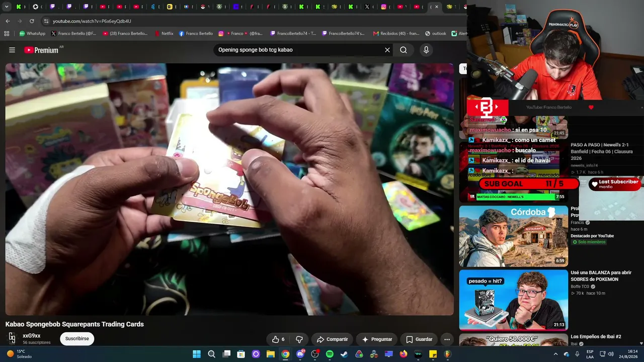The image size is (644, 362).
Task: Open the Netflix bookmark
Action: pyautogui.click(x=164, y=34)
